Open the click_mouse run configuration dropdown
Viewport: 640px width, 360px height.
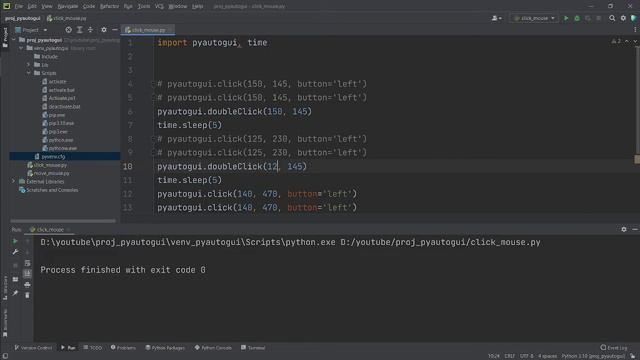(x=534, y=18)
